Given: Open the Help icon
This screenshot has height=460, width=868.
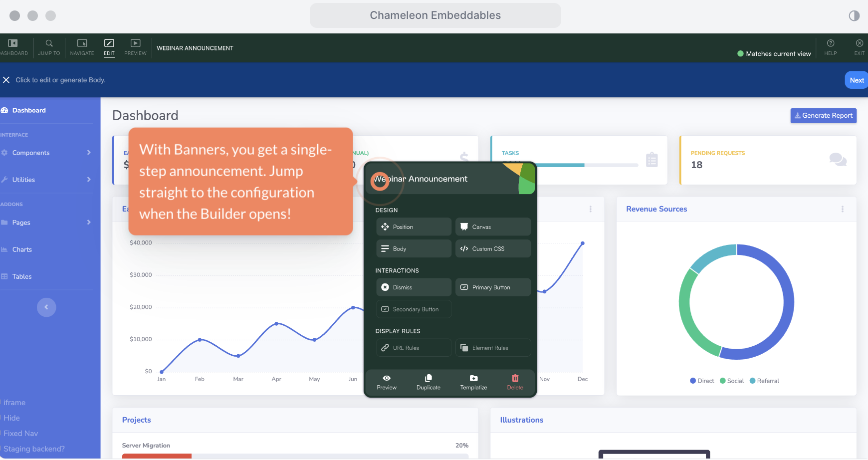Looking at the screenshot, I should click(x=831, y=43).
